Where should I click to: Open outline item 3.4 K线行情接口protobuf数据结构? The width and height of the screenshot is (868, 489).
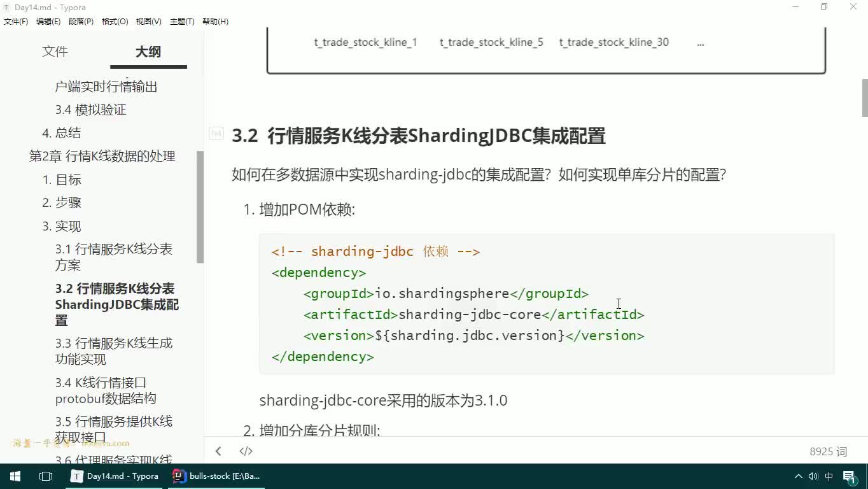(x=106, y=390)
